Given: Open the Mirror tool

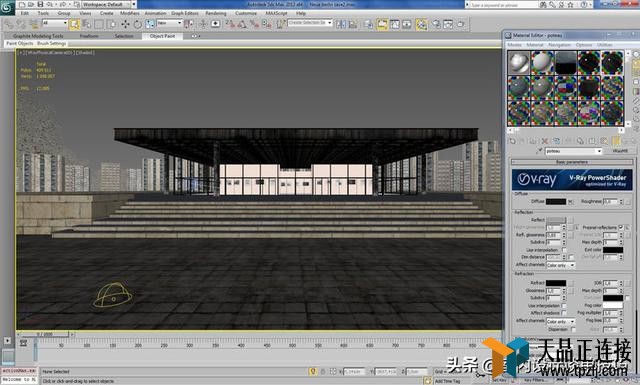Looking at the screenshot, I should click(x=340, y=24).
